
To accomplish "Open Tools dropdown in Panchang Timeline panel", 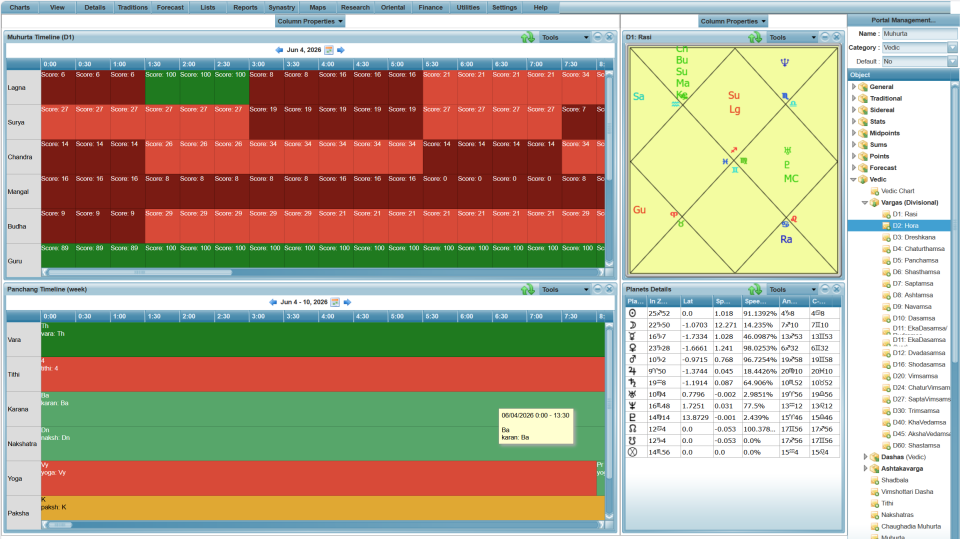I will coord(564,289).
